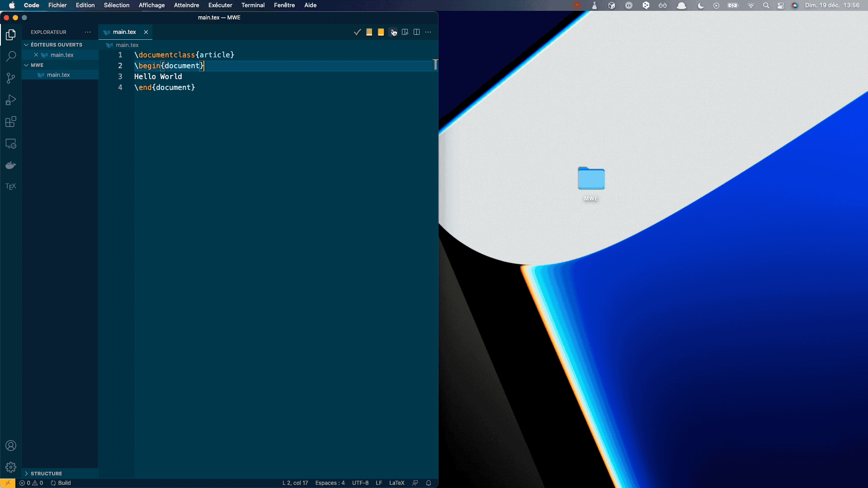Open the Search view in the activity bar
Viewport: 868px width, 488px height.
(x=11, y=56)
